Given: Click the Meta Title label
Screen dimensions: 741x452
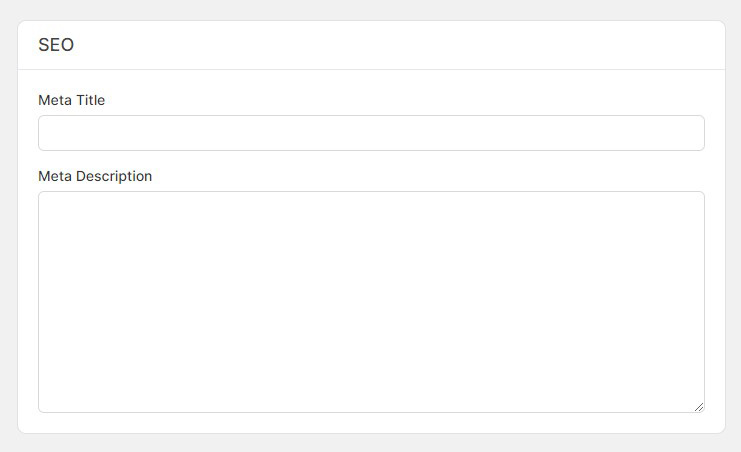Looking at the screenshot, I should click(x=71, y=100).
